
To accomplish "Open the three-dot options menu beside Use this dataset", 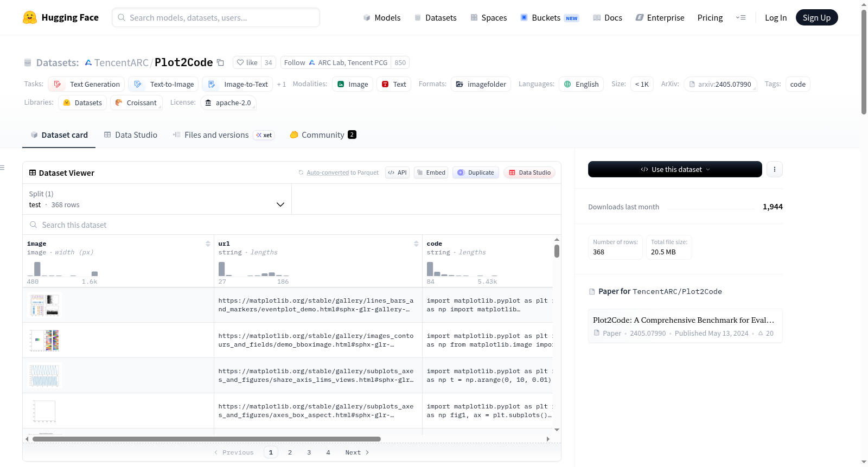I will [x=774, y=169].
